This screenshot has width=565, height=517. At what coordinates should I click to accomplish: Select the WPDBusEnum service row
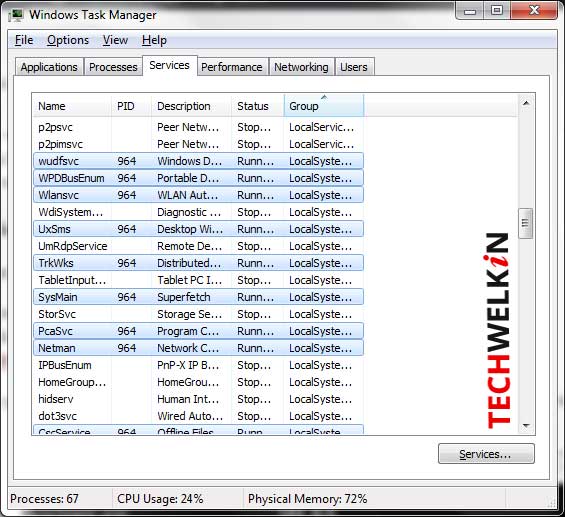coord(198,178)
